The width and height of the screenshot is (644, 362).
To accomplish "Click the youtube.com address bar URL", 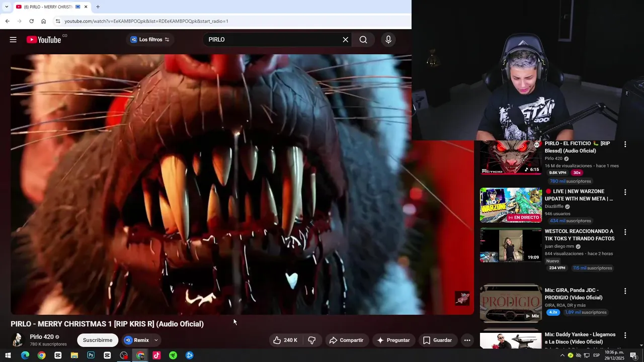I will pos(146,21).
